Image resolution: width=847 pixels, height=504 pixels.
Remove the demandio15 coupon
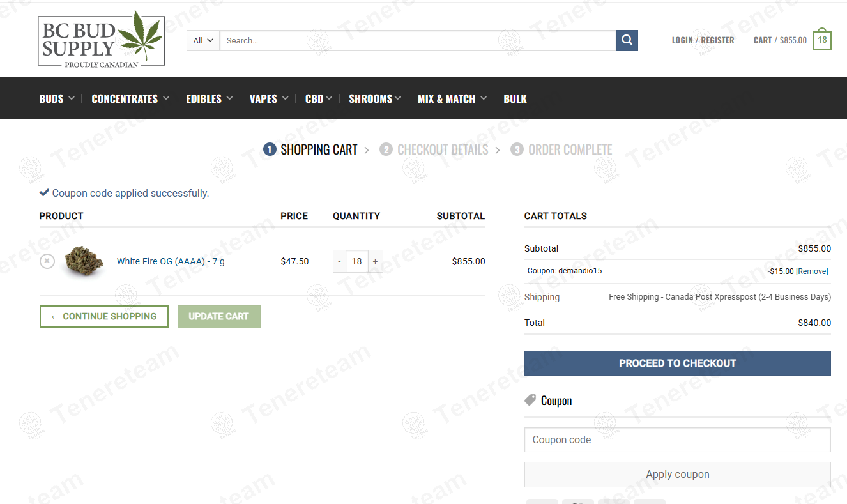click(x=812, y=271)
